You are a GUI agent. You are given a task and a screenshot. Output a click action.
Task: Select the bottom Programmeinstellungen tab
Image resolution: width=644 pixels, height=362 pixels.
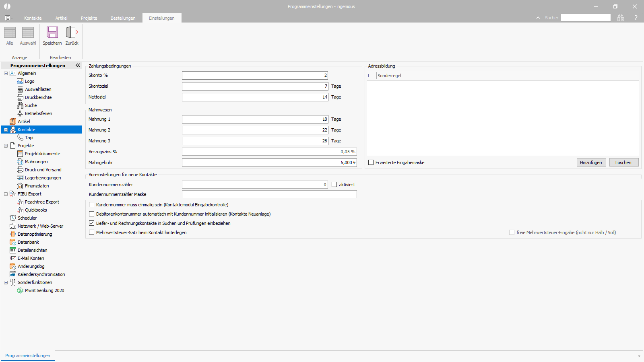pos(28,356)
